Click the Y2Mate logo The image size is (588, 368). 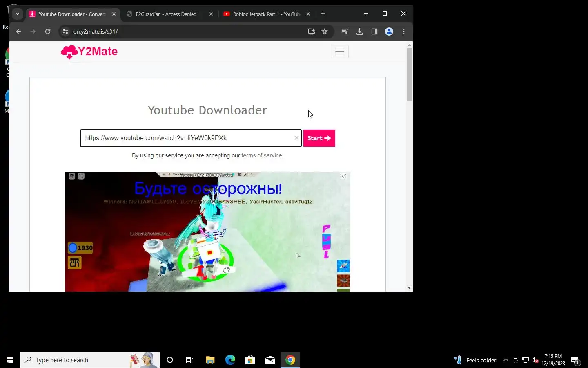coord(89,52)
